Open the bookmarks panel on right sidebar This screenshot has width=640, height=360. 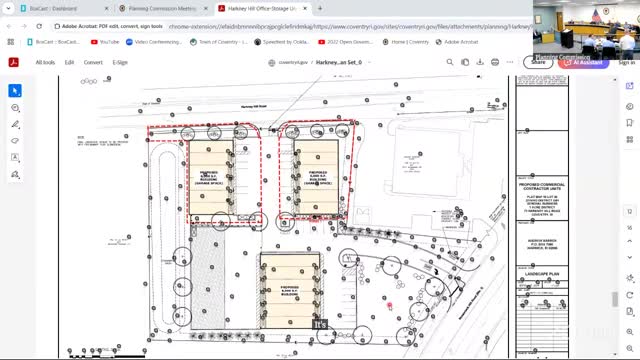pos(630,123)
